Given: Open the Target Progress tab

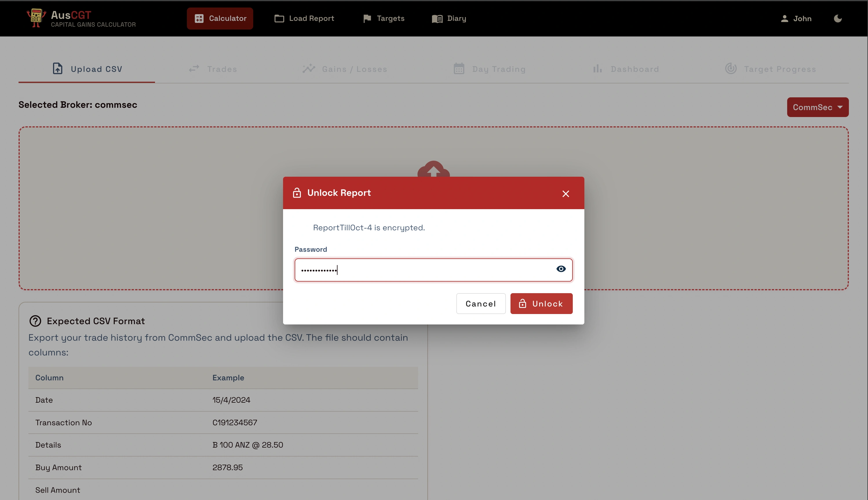Looking at the screenshot, I should [770, 69].
